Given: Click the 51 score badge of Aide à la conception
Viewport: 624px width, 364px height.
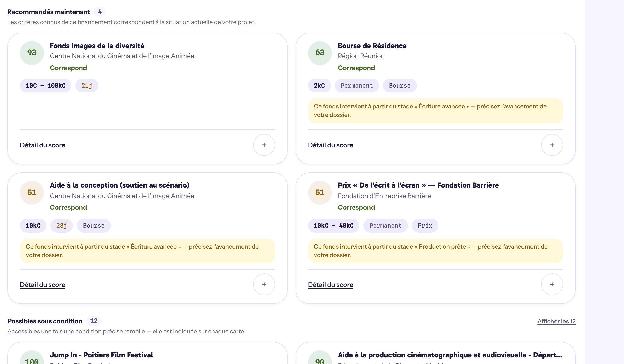Looking at the screenshot, I should [x=32, y=193].
